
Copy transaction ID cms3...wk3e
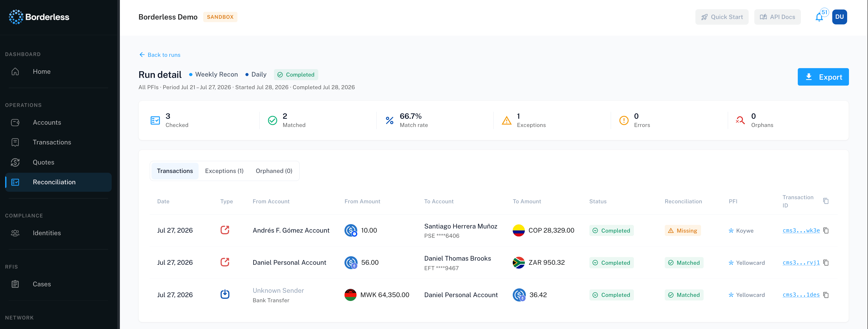[826, 231]
